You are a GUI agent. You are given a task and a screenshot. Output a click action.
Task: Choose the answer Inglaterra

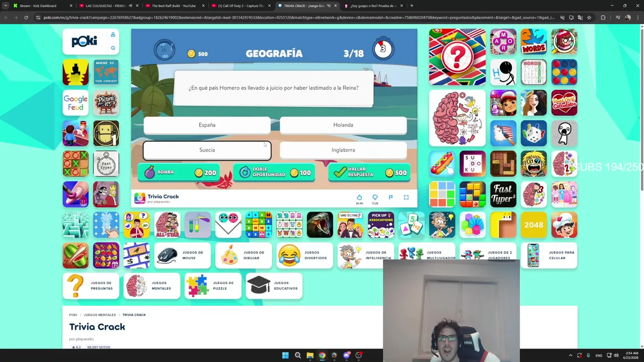click(x=343, y=150)
